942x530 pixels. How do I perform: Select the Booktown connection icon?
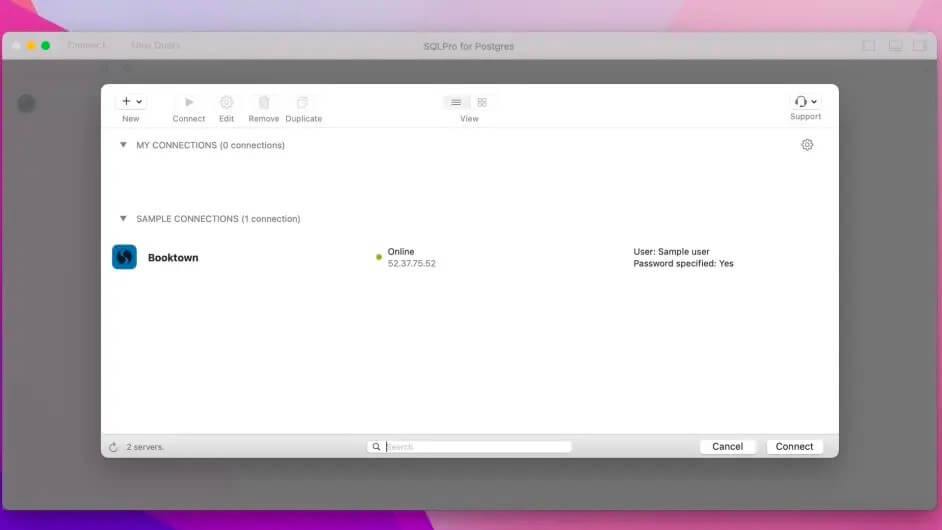(124, 257)
